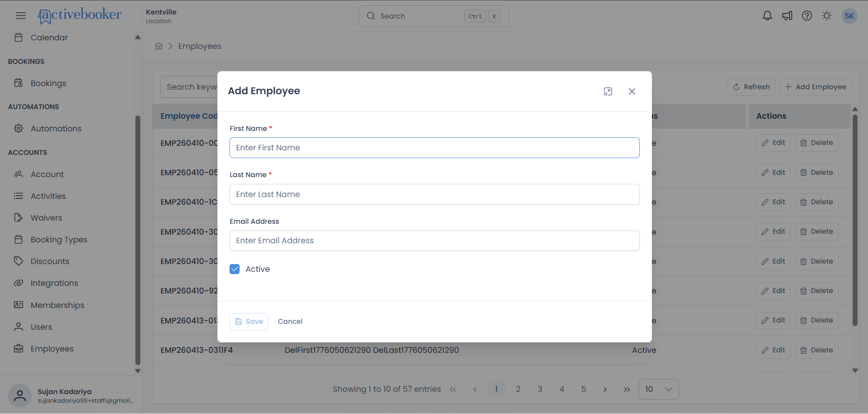
Task: Click the Add Employee toolbar button
Action: point(815,87)
